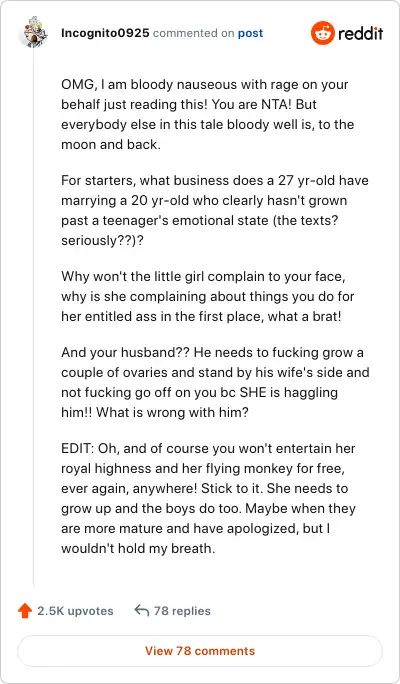Click the paragraph starting "And your husband??"
The width and height of the screenshot is (400, 684).
point(215,382)
